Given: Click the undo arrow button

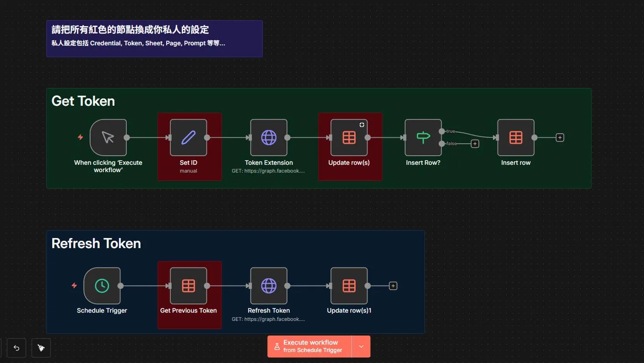Looking at the screenshot, I should tap(16, 348).
